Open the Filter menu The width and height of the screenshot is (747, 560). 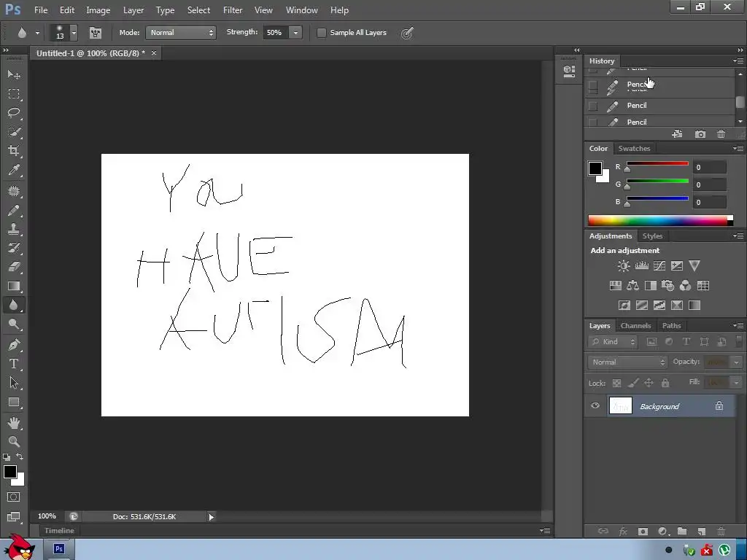coord(233,10)
